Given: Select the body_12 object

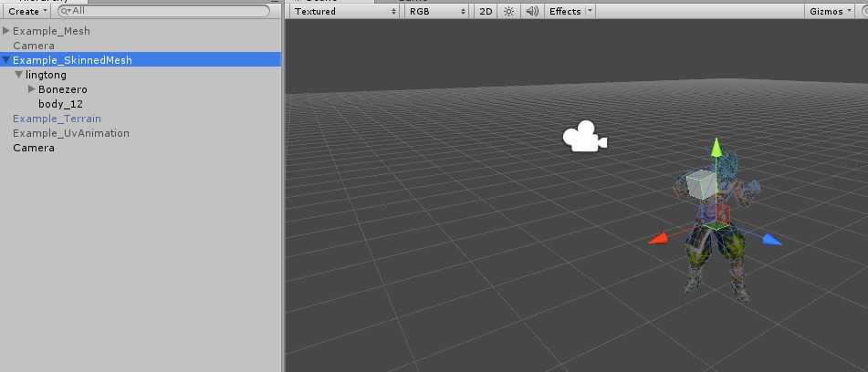Looking at the screenshot, I should [61, 104].
